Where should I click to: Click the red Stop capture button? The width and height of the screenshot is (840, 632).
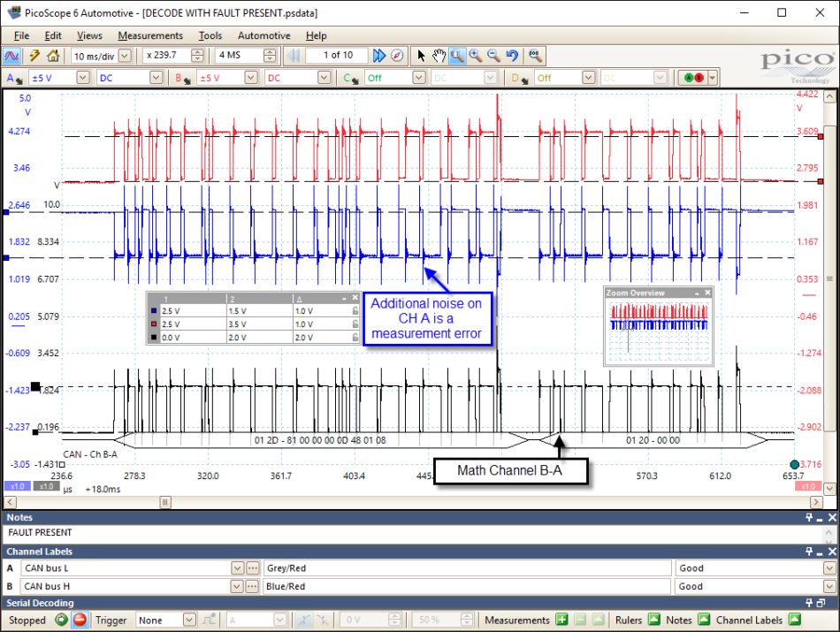pyautogui.click(x=80, y=620)
